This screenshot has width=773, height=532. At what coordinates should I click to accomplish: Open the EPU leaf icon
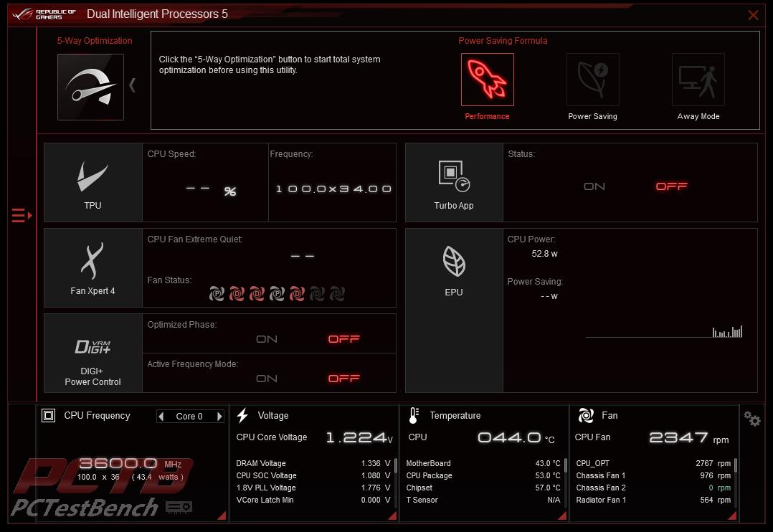453,261
